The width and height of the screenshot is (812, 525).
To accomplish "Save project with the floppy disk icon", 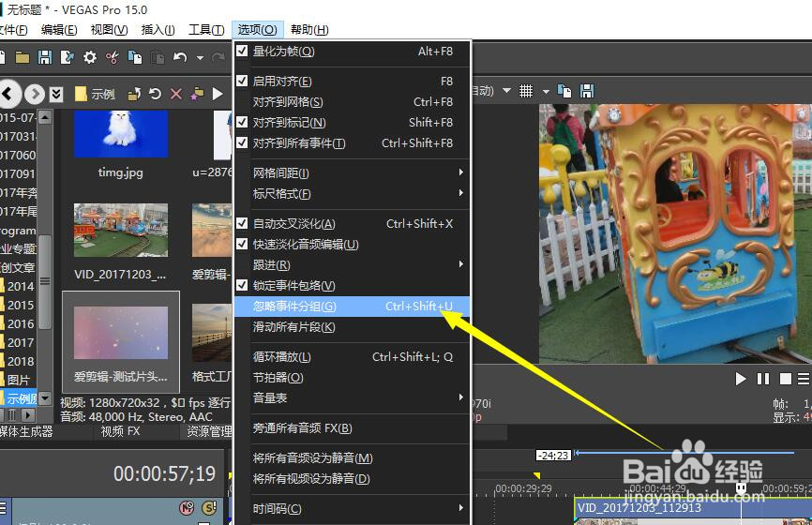I will (45, 57).
